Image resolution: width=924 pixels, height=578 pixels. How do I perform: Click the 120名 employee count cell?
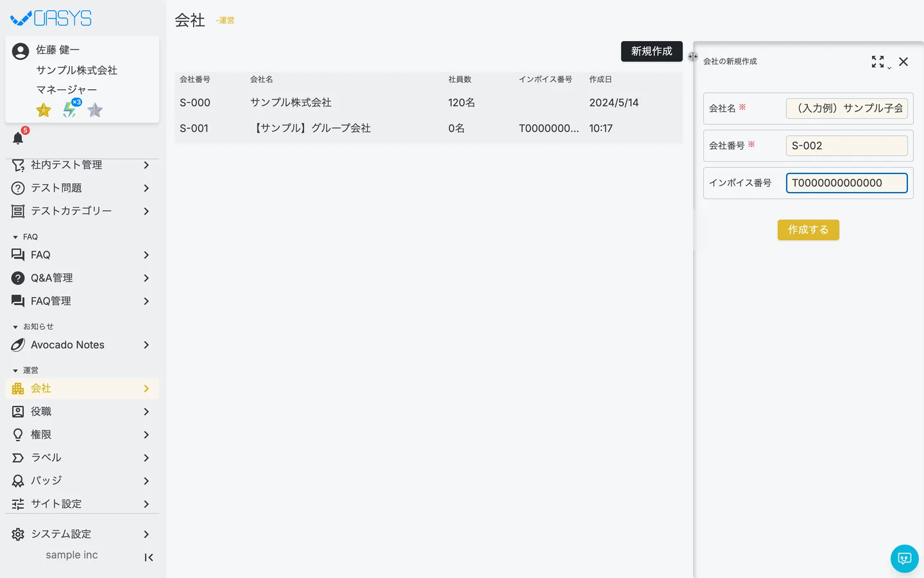point(462,103)
